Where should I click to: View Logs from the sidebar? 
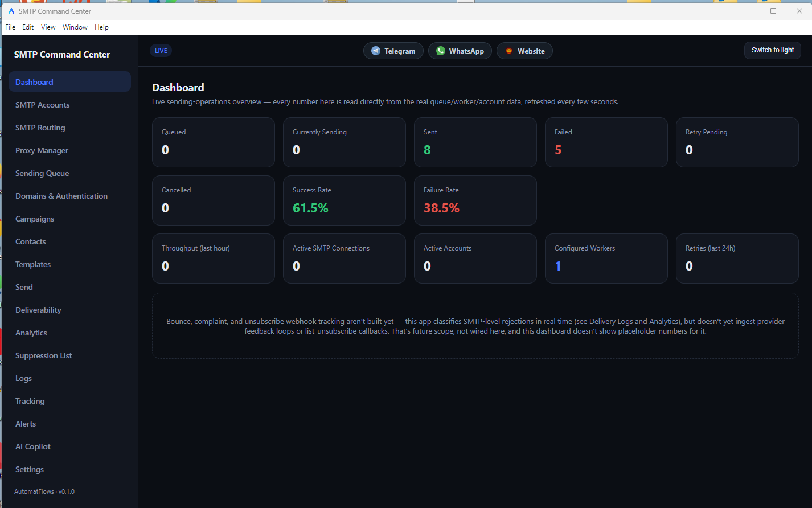pos(69,378)
